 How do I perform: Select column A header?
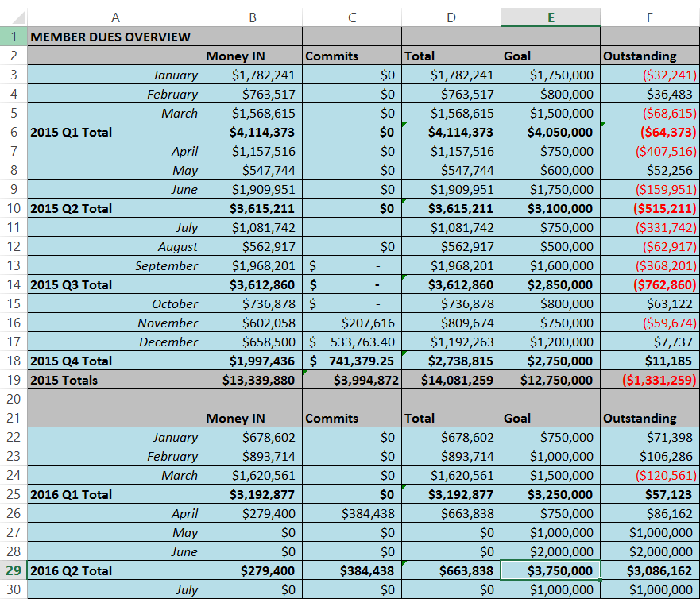pyautogui.click(x=115, y=17)
